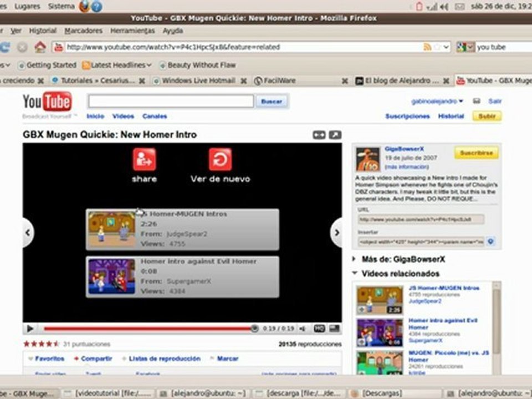Click the Compartir link below video
532x399 pixels.
[96, 359]
